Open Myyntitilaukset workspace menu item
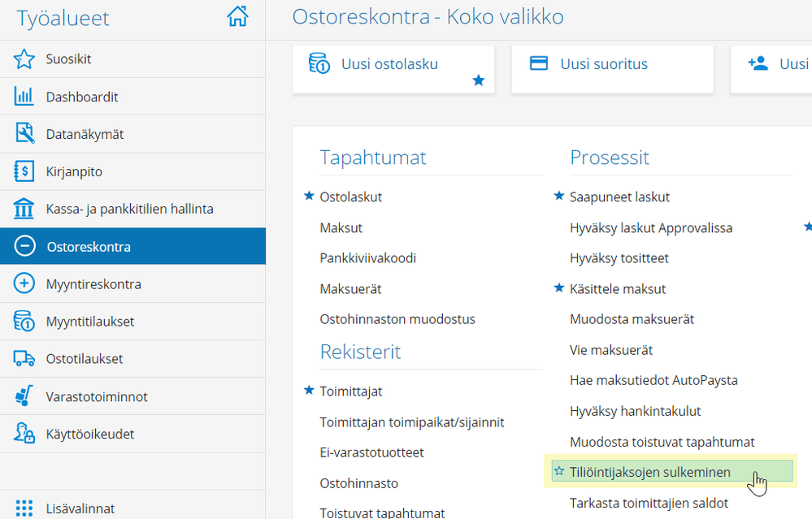This screenshot has width=812, height=519. point(90,322)
